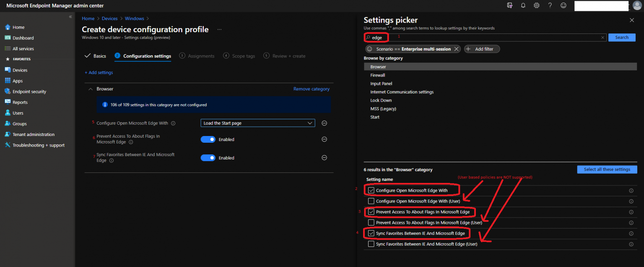Screen dimensions: 644x267
Task: Close the Settings picker panel
Action: [x=632, y=20]
